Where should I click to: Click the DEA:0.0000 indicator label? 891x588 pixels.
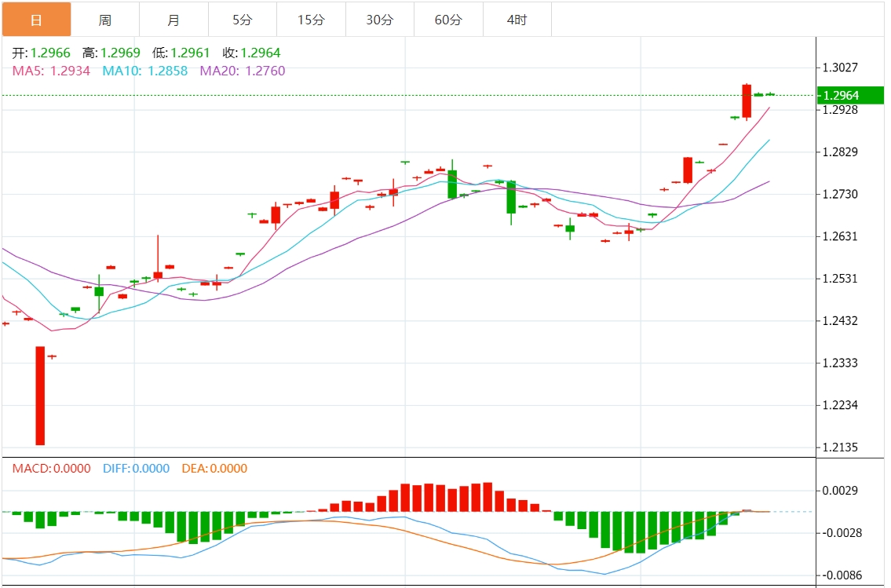(x=215, y=469)
